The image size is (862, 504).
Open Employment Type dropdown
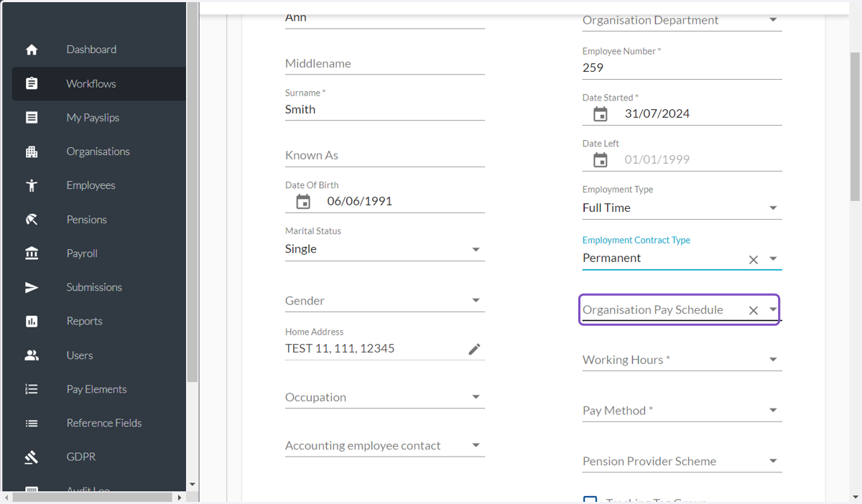click(773, 208)
